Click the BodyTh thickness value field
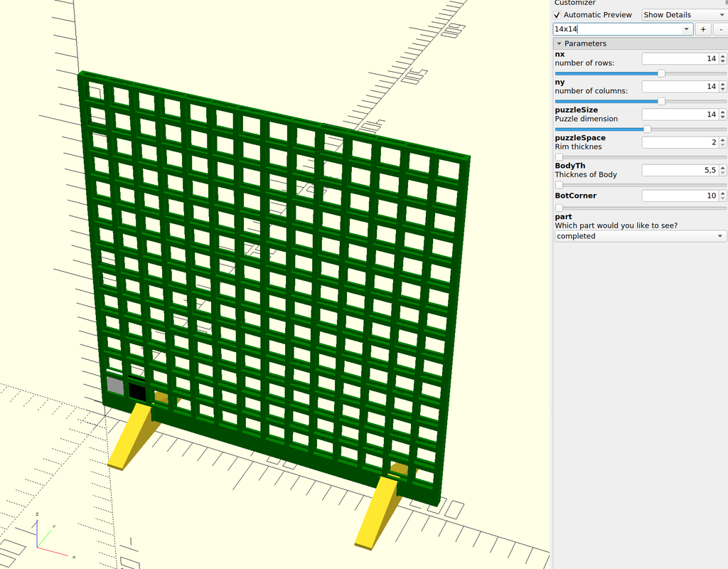Screen dimensions: 728x569 [x=680, y=170]
